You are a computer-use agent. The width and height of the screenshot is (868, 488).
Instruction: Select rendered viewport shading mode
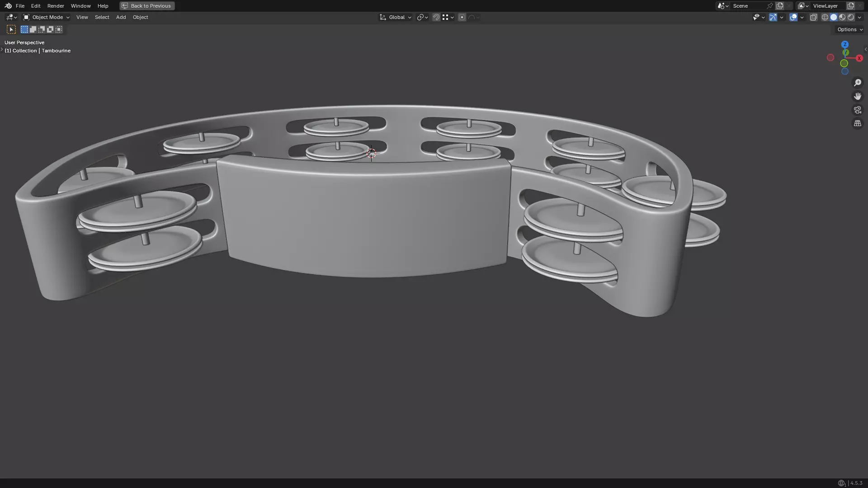point(851,17)
